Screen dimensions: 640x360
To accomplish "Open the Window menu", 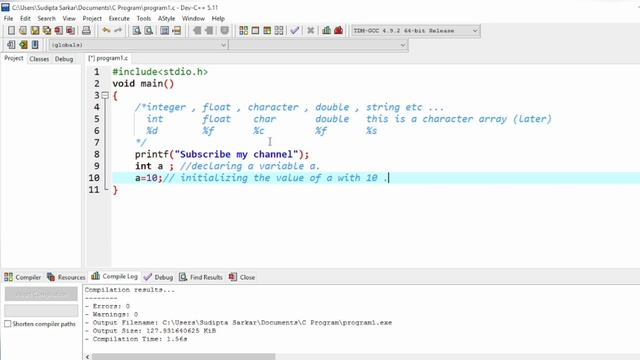I will (193, 18).
